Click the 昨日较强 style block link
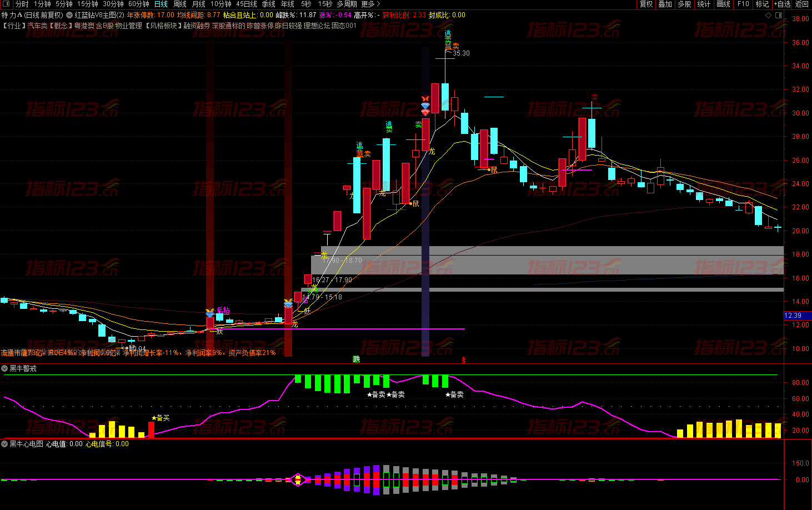812x510 pixels. pyautogui.click(x=289, y=26)
